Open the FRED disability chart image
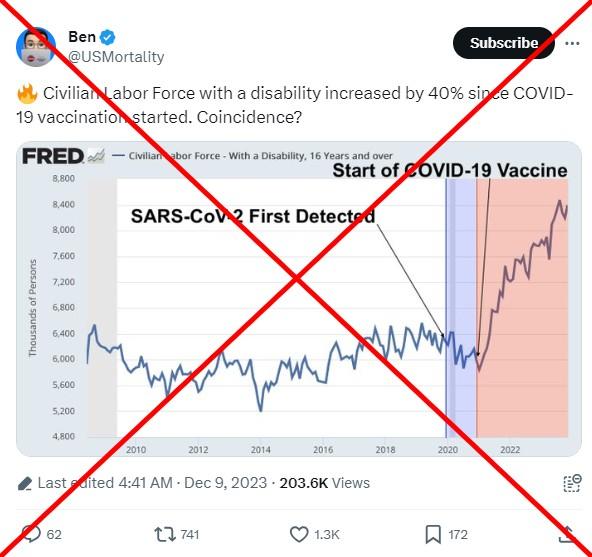 pyautogui.click(x=299, y=299)
